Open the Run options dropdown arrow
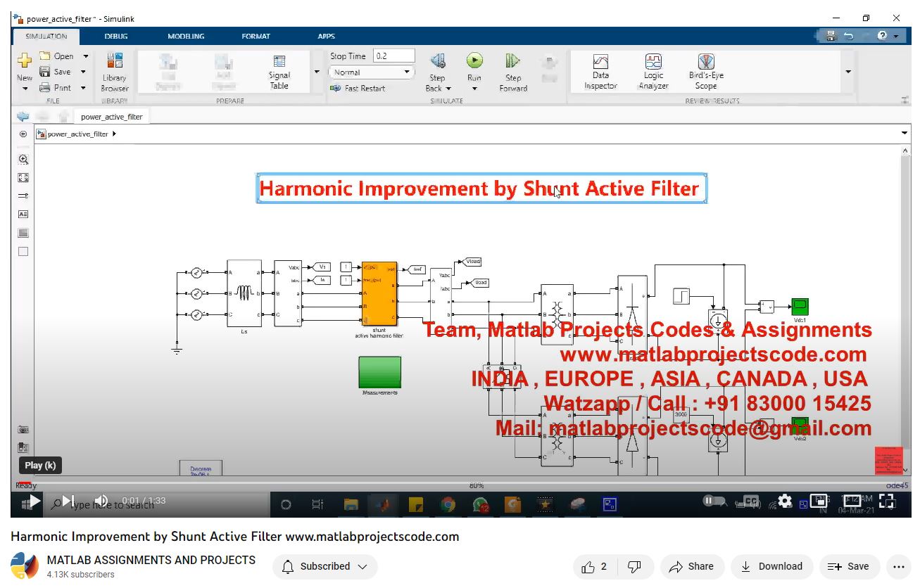Viewport: 920px width, 588px height. [474, 89]
